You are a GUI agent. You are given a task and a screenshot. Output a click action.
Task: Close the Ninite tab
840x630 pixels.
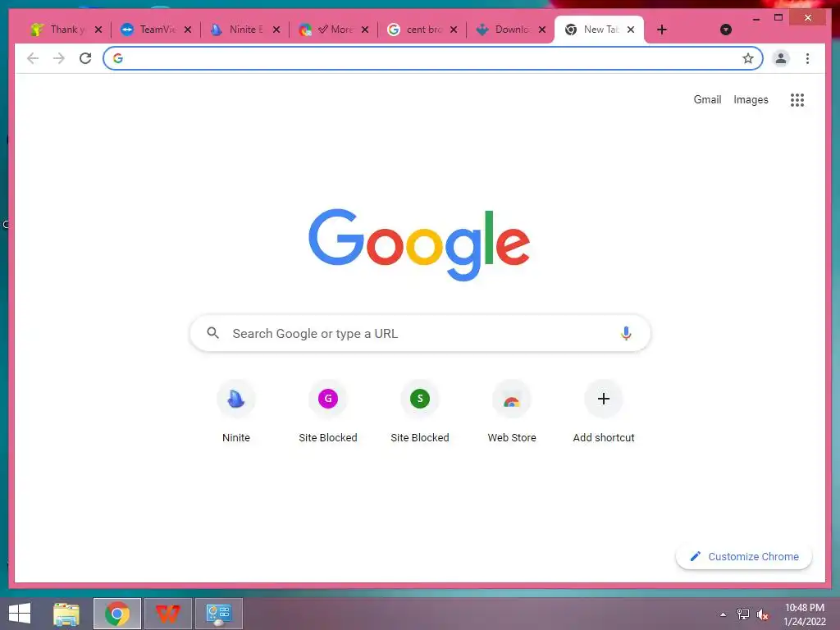[x=276, y=30]
